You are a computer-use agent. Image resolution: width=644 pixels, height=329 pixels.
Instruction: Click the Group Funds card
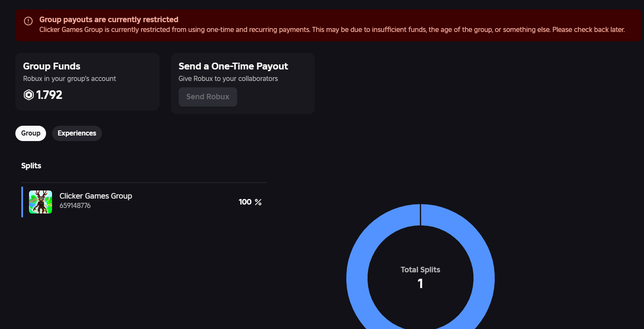(x=87, y=82)
